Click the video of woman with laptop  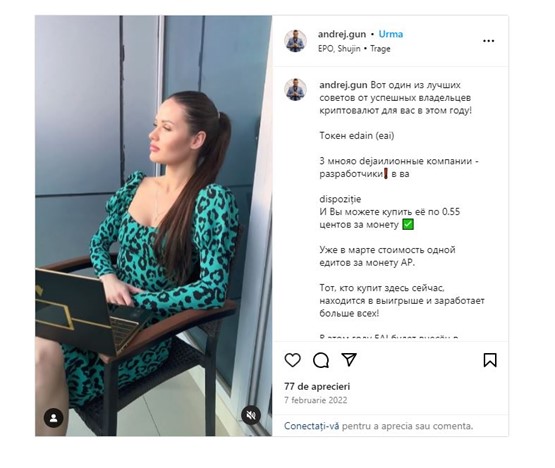pos(154,226)
